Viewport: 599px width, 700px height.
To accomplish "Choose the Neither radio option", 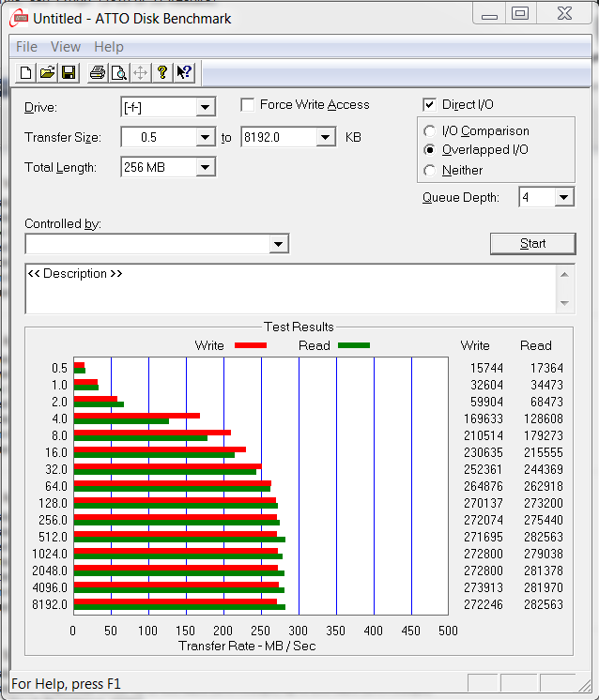I will coord(430,171).
